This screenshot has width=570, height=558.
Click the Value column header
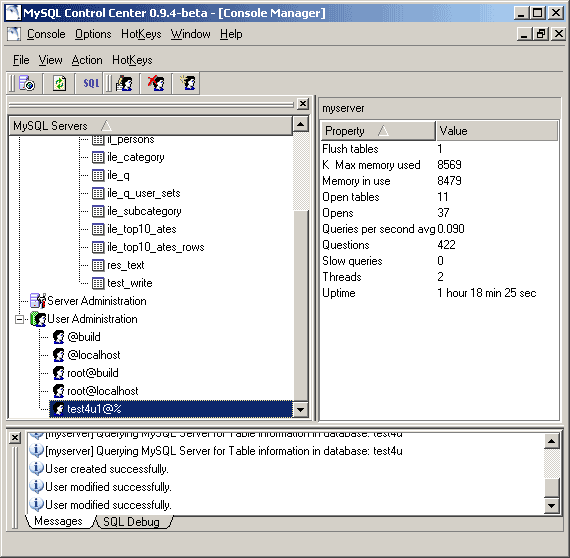click(x=497, y=131)
